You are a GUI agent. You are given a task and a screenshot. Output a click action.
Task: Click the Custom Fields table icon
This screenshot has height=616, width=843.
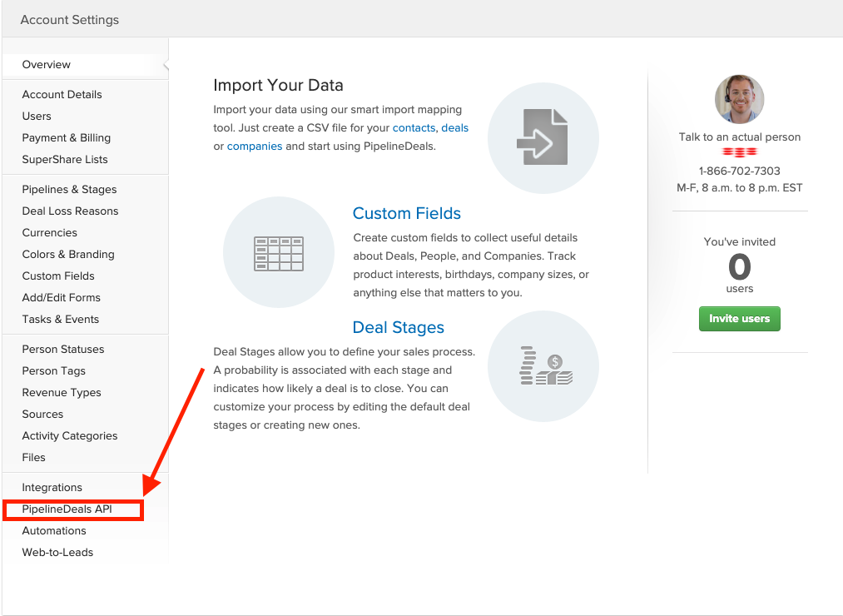(279, 252)
